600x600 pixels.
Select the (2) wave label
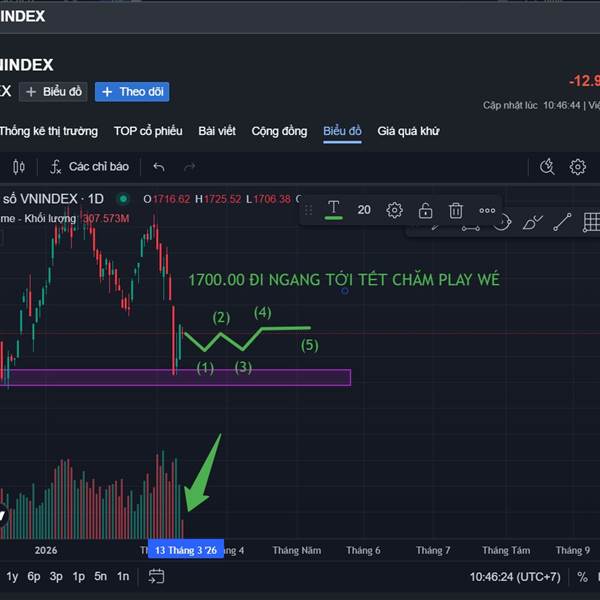click(222, 318)
